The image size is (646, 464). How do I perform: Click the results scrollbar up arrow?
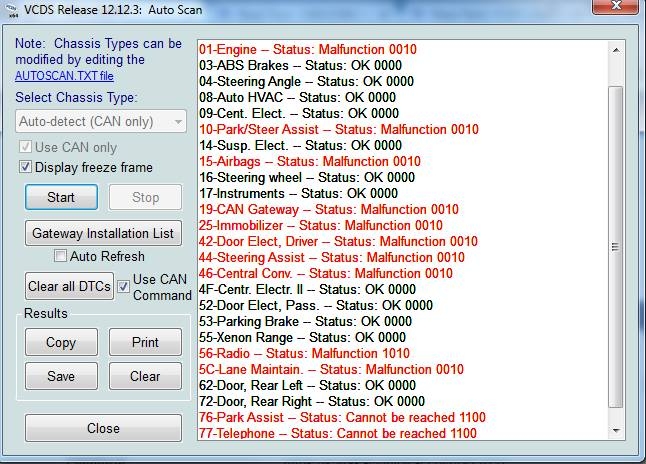click(616, 50)
